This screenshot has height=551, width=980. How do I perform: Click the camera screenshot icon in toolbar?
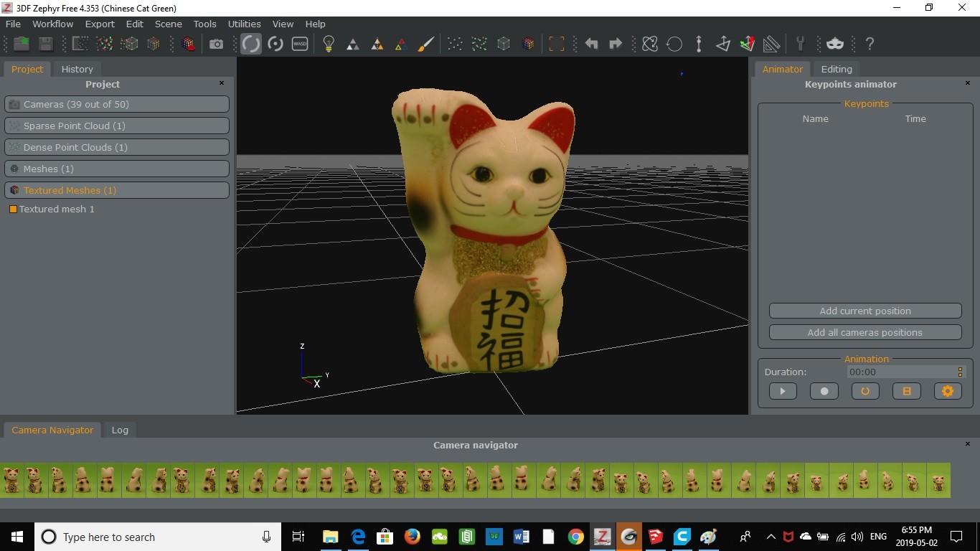click(216, 44)
